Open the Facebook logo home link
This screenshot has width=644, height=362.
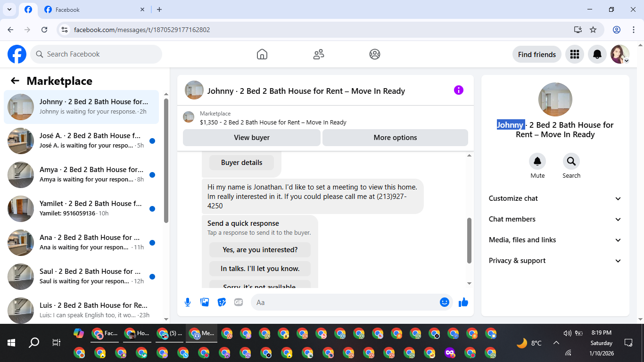pos(17,54)
